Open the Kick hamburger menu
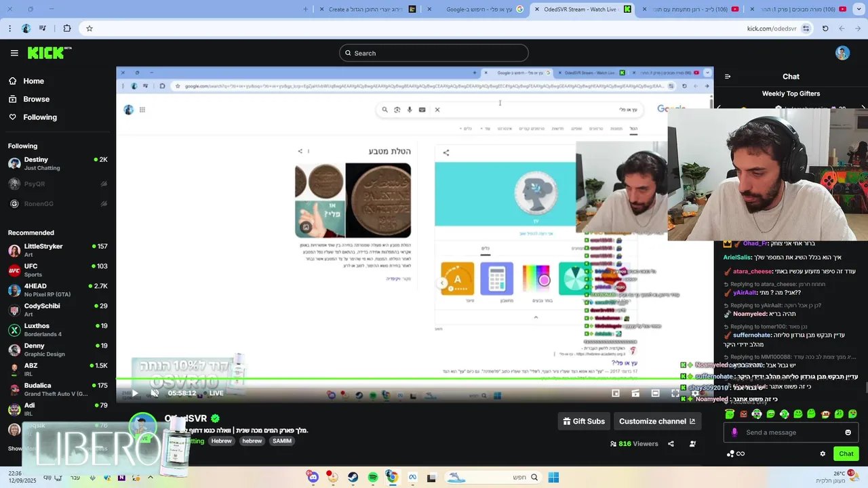 (x=14, y=53)
